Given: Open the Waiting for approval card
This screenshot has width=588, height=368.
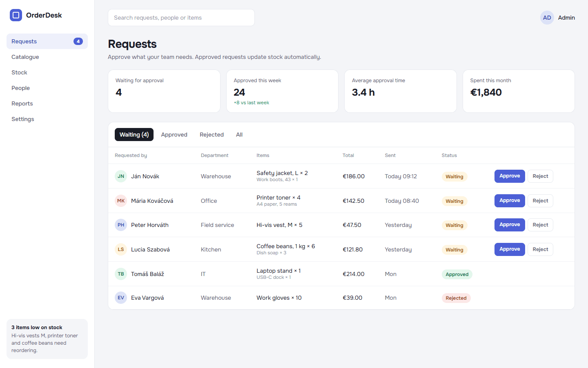Looking at the screenshot, I should pyautogui.click(x=164, y=91).
